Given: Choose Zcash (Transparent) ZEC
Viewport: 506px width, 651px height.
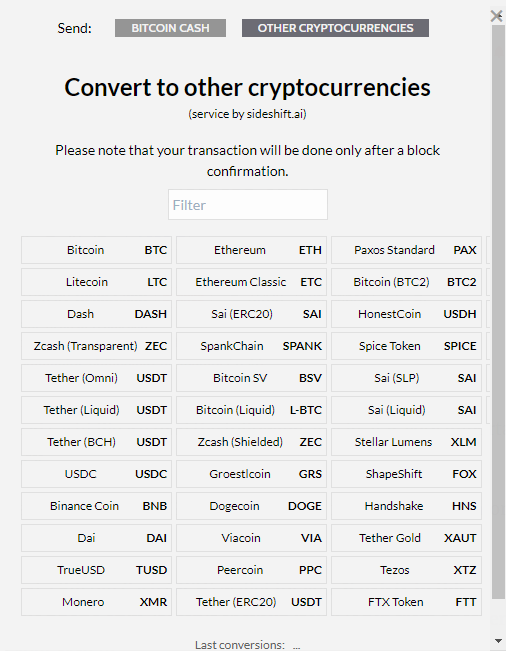Looking at the screenshot, I should pos(96,346).
